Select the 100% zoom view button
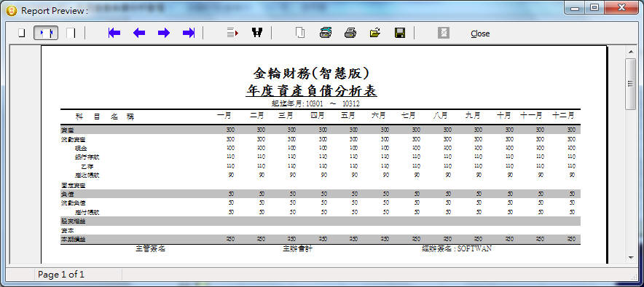The width and height of the screenshot is (644, 287). click(71, 34)
